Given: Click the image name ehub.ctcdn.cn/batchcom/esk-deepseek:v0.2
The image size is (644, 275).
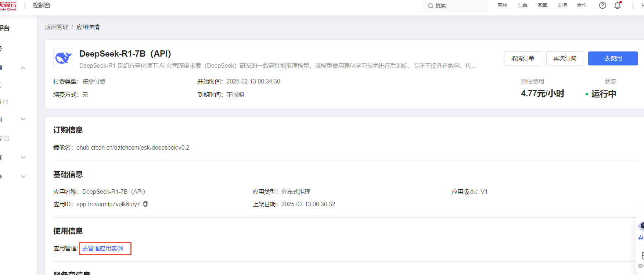Looking at the screenshot, I should tap(133, 148).
